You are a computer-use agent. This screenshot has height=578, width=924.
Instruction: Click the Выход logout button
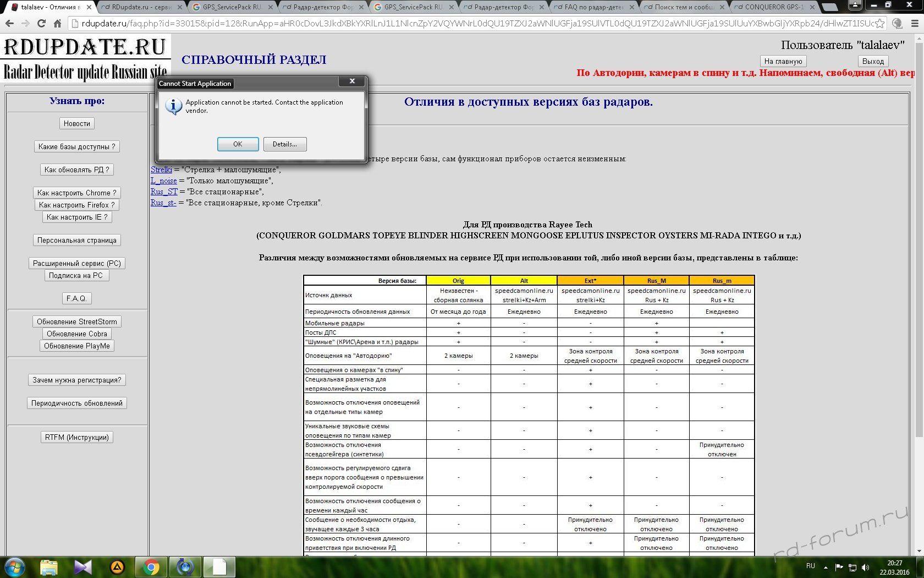tap(873, 61)
